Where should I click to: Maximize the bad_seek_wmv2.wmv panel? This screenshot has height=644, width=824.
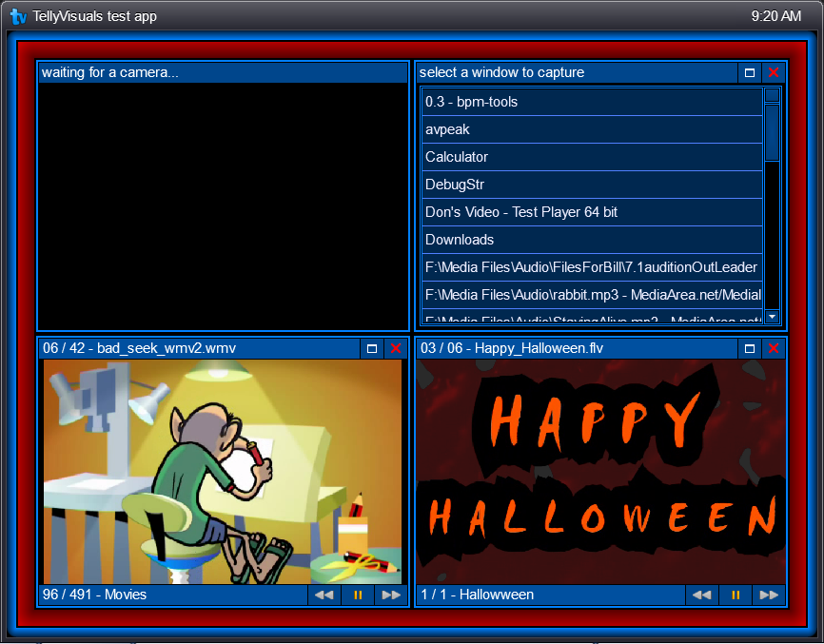click(x=372, y=349)
